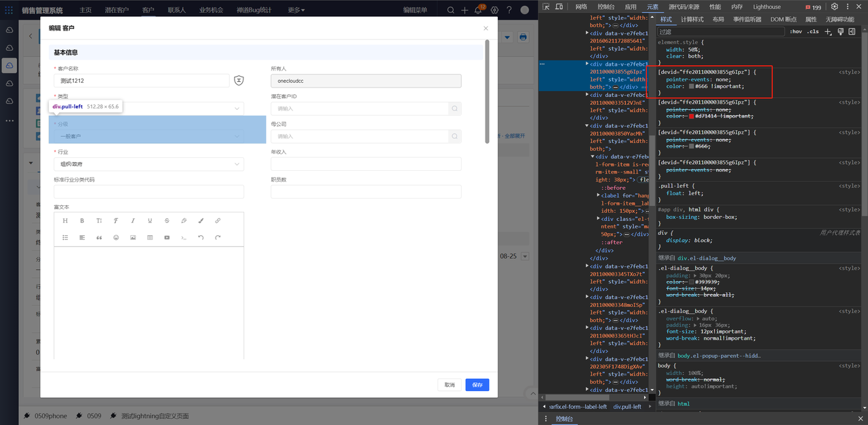868x425 pixels.
Task: Apply italic formatting in rich text editor
Action: (x=133, y=221)
